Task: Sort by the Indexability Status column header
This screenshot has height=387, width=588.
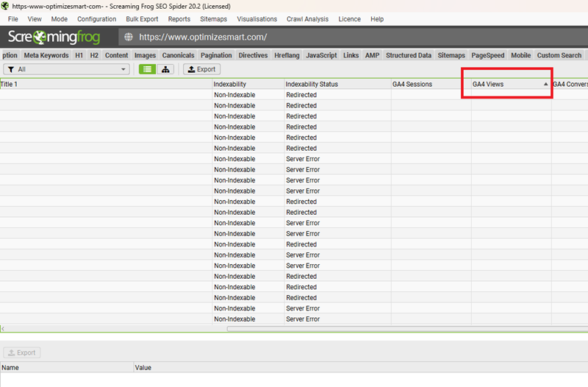Action: pyautogui.click(x=337, y=84)
